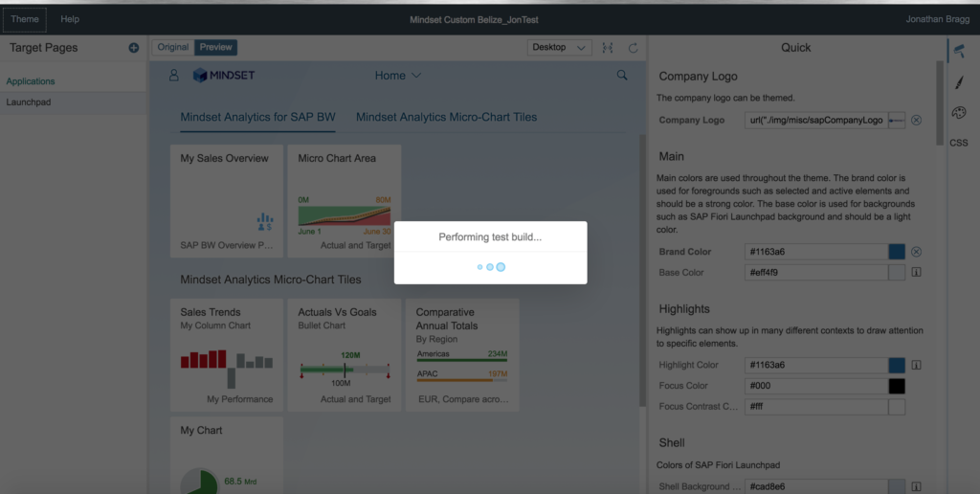Screen dimensions: 980x494
Task: Open the black Focus Color swatch
Action: (x=897, y=386)
